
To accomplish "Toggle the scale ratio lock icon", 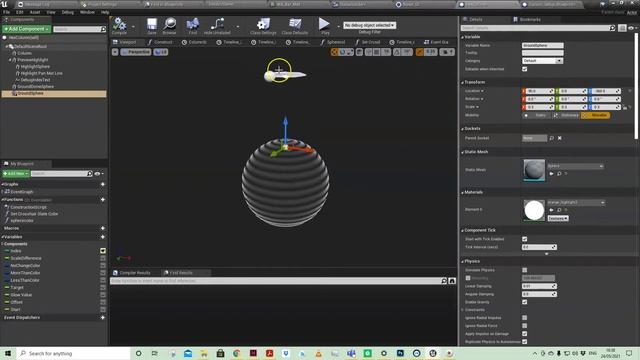I will click(625, 107).
